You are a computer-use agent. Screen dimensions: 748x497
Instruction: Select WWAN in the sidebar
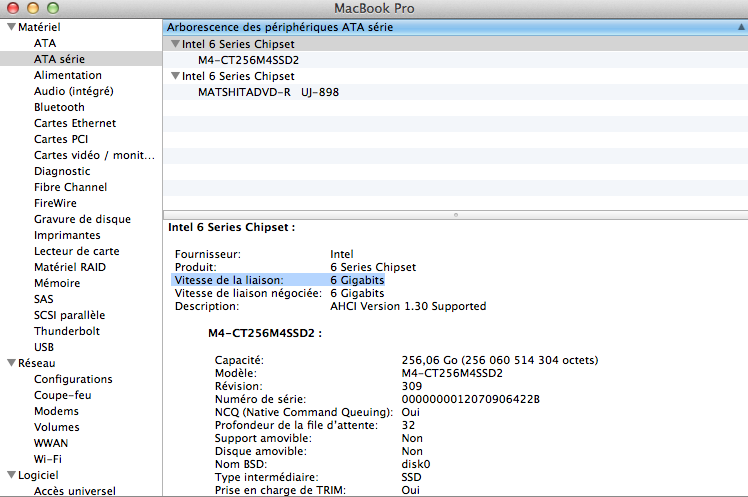click(51, 443)
